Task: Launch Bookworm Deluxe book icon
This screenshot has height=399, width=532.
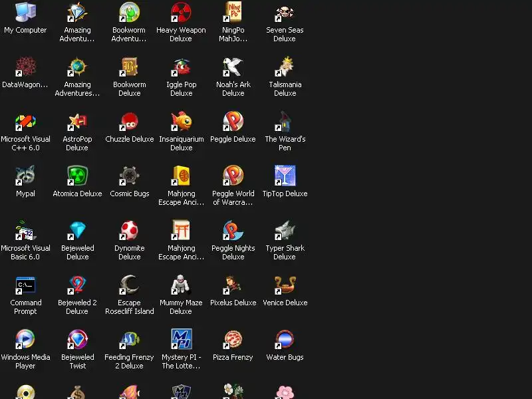Action: point(129,66)
